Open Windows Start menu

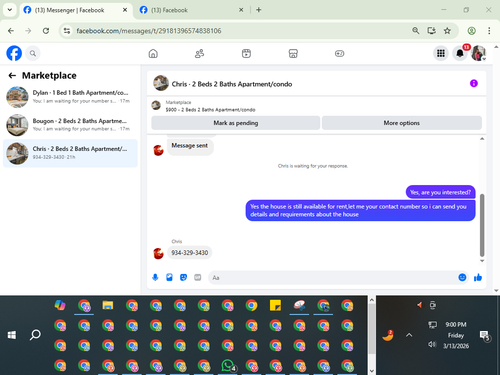[x=12, y=335]
